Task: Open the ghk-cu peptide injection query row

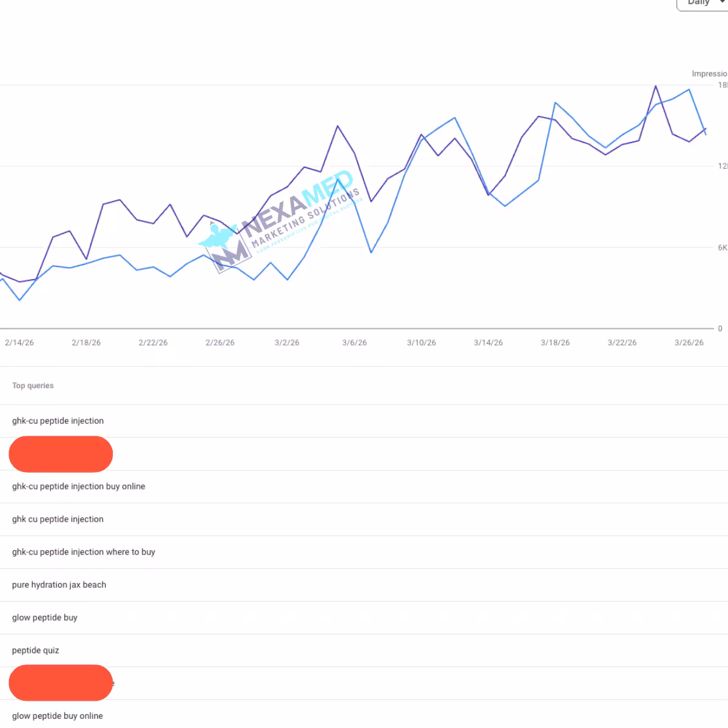Action: coord(58,420)
